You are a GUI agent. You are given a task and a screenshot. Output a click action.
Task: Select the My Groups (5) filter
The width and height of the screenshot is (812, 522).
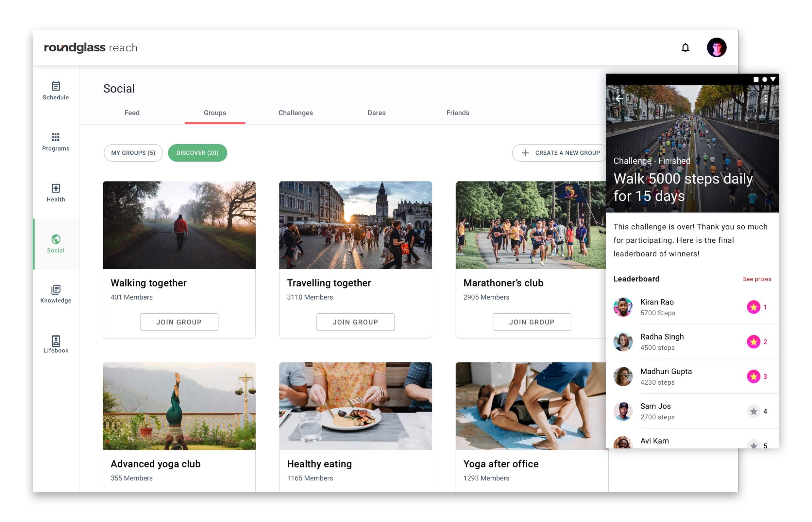[133, 153]
